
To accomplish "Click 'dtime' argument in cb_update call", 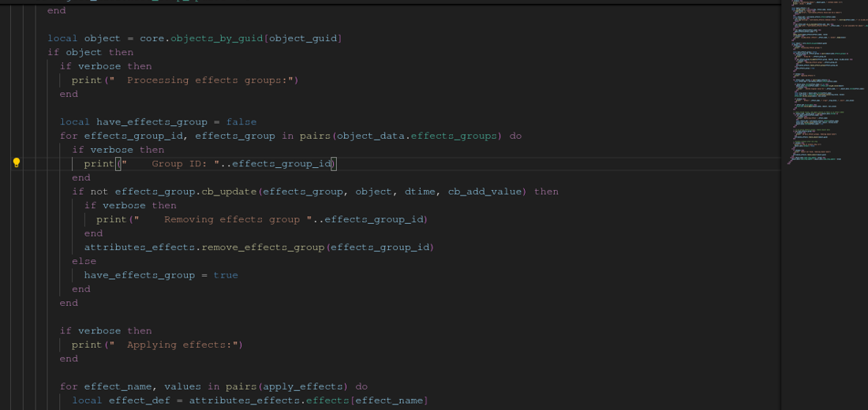I will point(420,192).
